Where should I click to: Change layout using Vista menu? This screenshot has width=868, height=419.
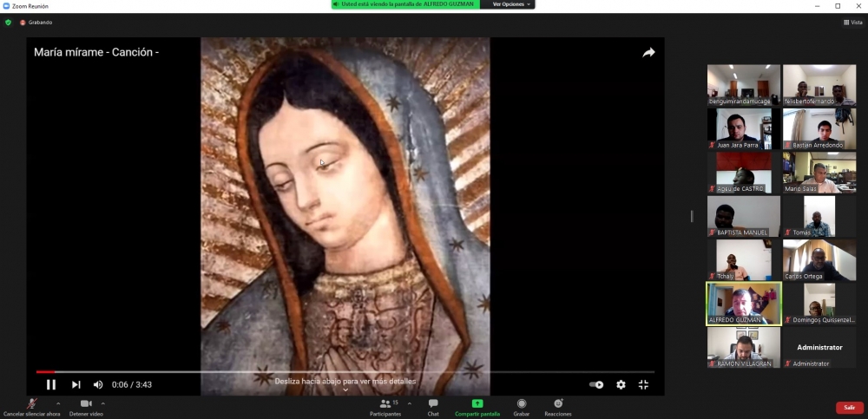click(x=852, y=23)
